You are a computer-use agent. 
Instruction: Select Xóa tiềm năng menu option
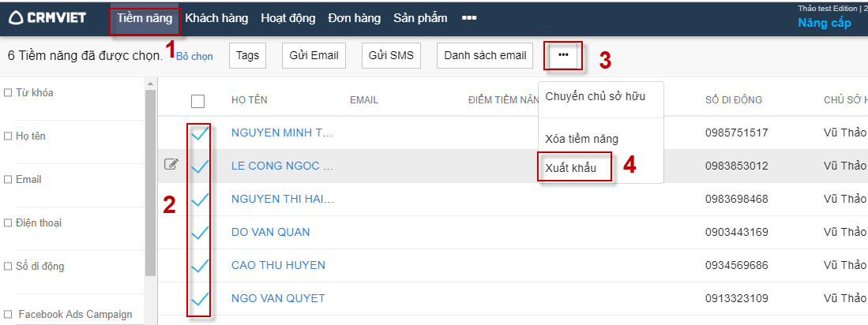coord(581,139)
